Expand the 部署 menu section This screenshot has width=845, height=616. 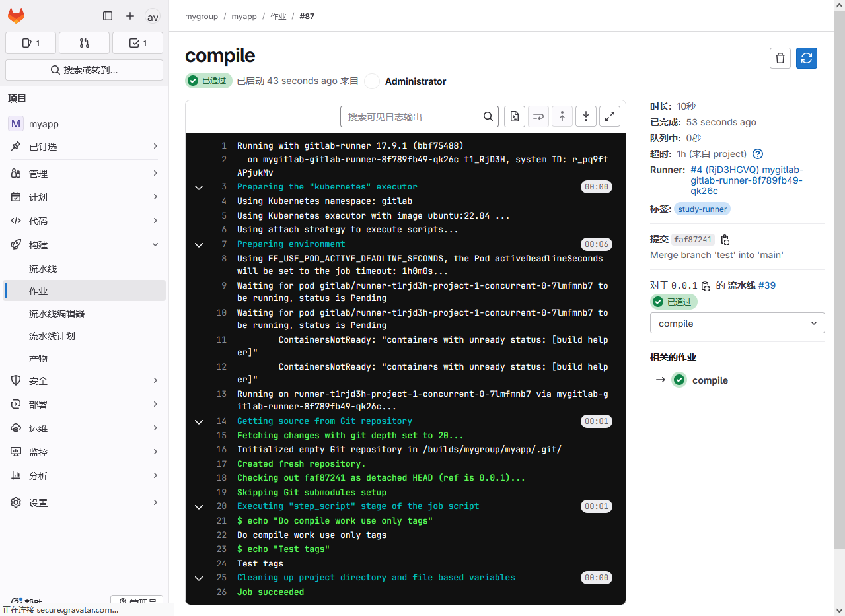pyautogui.click(x=84, y=405)
